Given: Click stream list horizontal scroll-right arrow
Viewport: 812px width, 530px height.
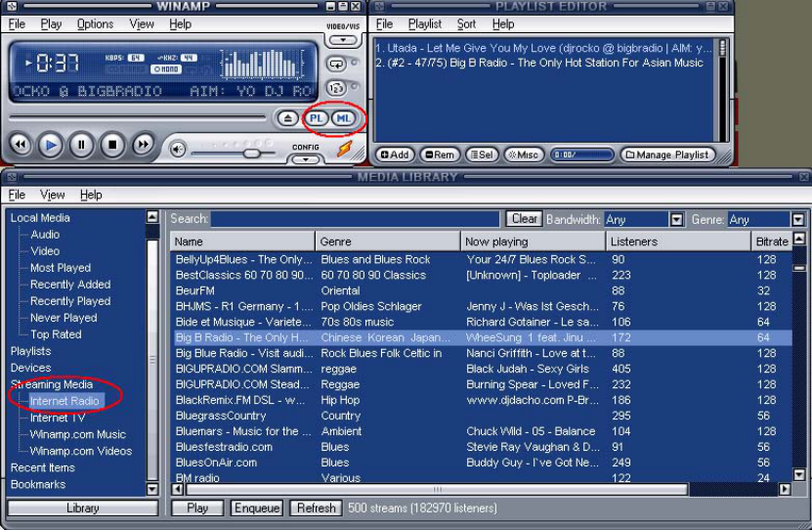Looking at the screenshot, I should pyautogui.click(x=785, y=489).
